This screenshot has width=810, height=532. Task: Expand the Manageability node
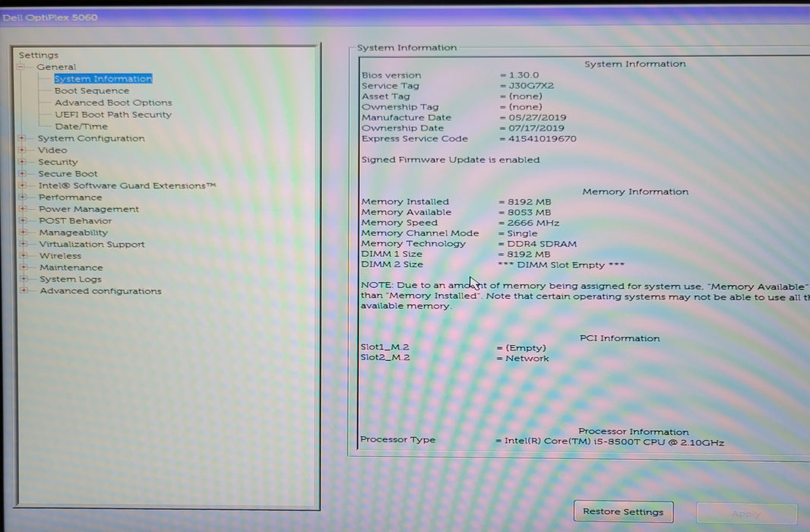click(24, 232)
